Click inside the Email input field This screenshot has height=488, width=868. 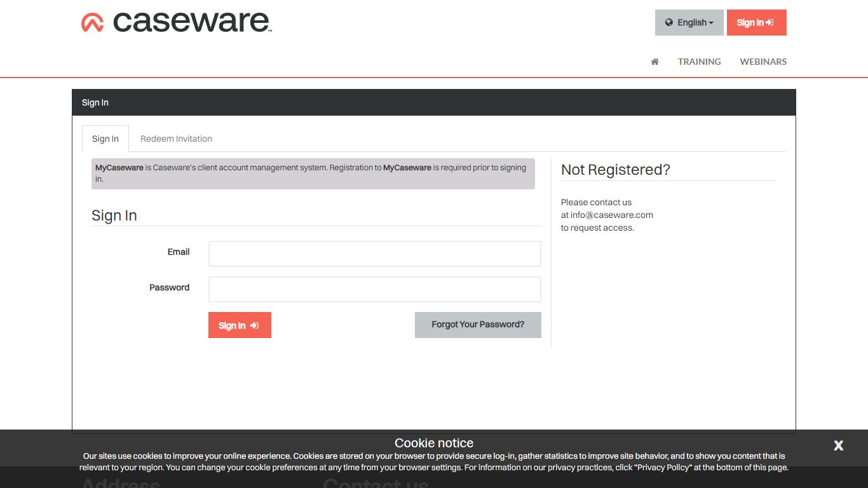[375, 254]
